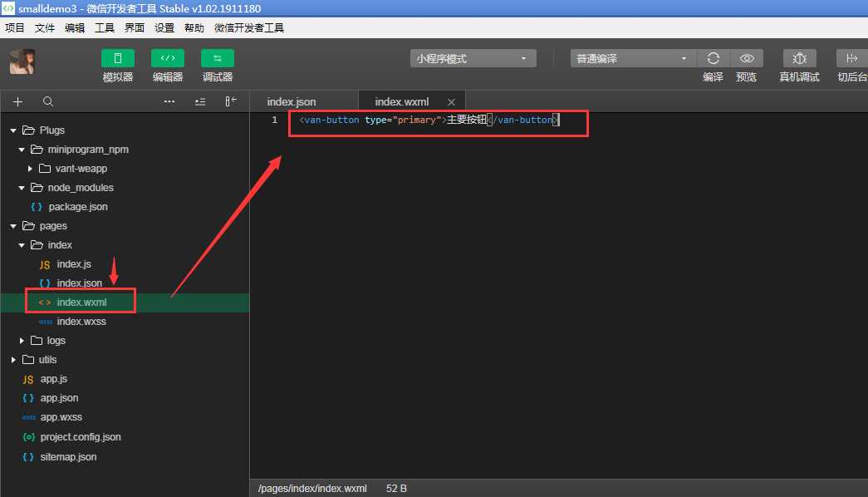
Task: Click the compile refresh icon
Action: (x=713, y=58)
